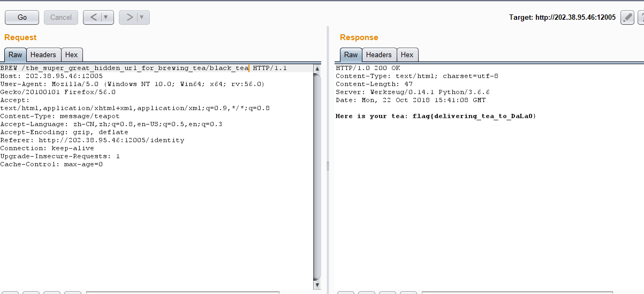Click the flag text in response body
The width and height of the screenshot is (644, 294).
pyautogui.click(x=474, y=116)
